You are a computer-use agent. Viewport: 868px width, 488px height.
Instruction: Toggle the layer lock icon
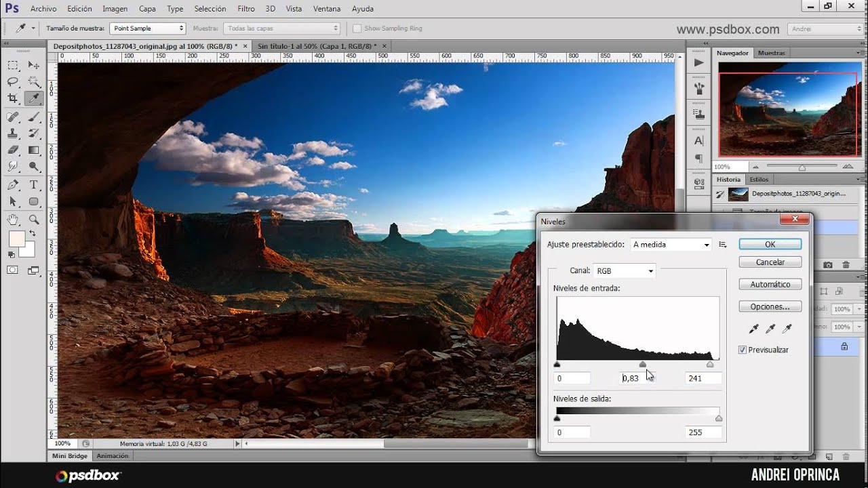(844, 346)
